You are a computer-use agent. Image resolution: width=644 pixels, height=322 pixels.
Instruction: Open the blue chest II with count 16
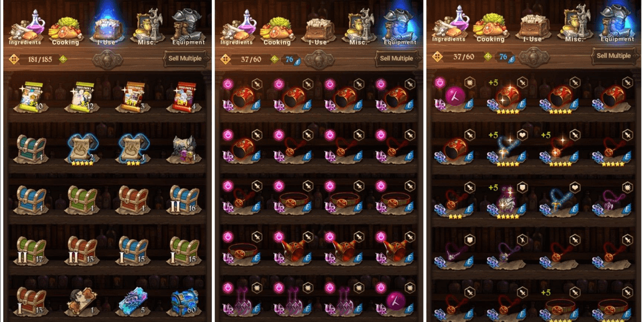tap(185, 199)
